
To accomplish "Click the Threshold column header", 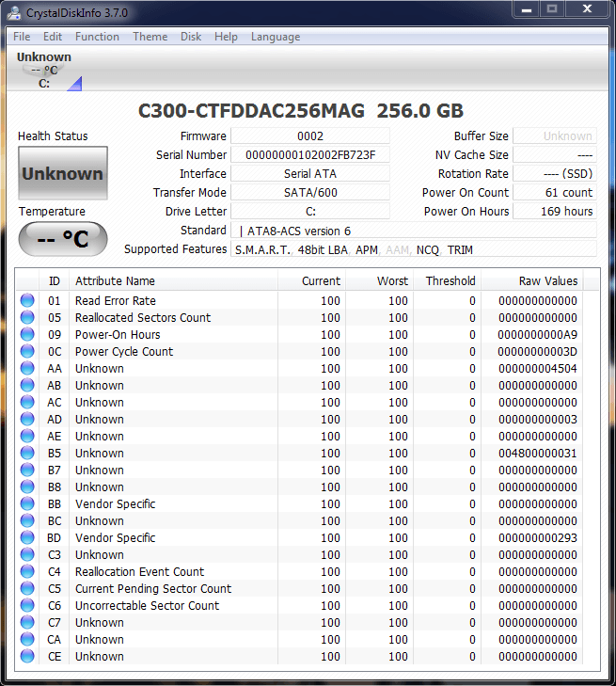I will pyautogui.click(x=447, y=280).
